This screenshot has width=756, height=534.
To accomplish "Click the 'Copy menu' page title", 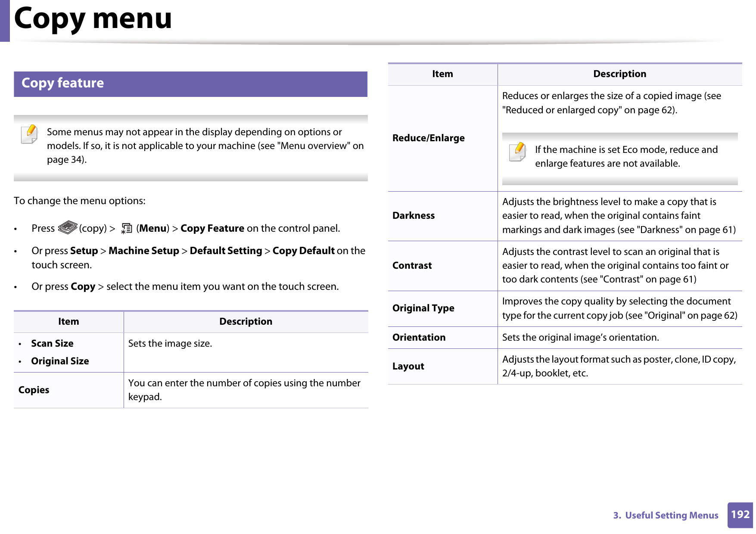I will click(93, 19).
